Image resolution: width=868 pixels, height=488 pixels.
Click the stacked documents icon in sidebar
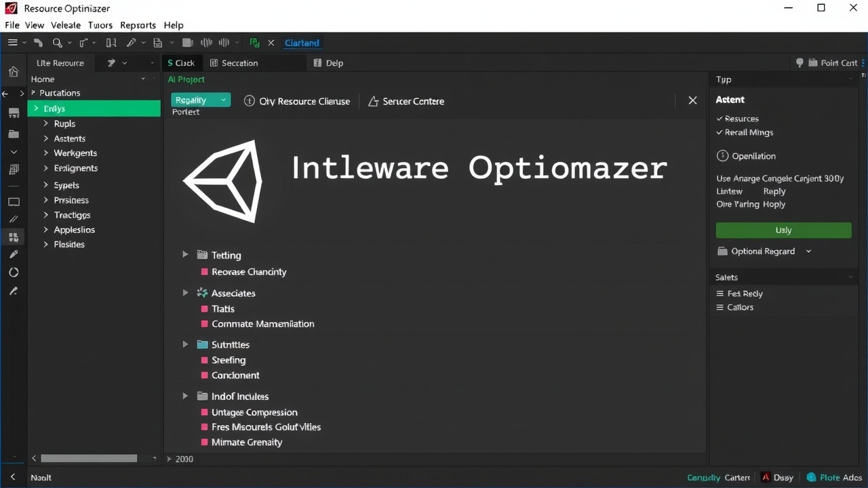[x=14, y=169]
